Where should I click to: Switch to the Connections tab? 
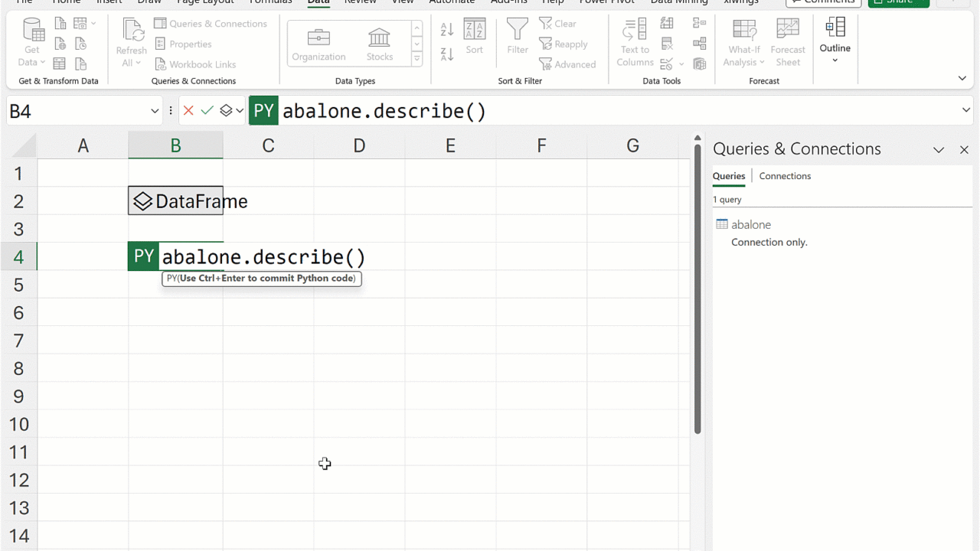point(785,176)
